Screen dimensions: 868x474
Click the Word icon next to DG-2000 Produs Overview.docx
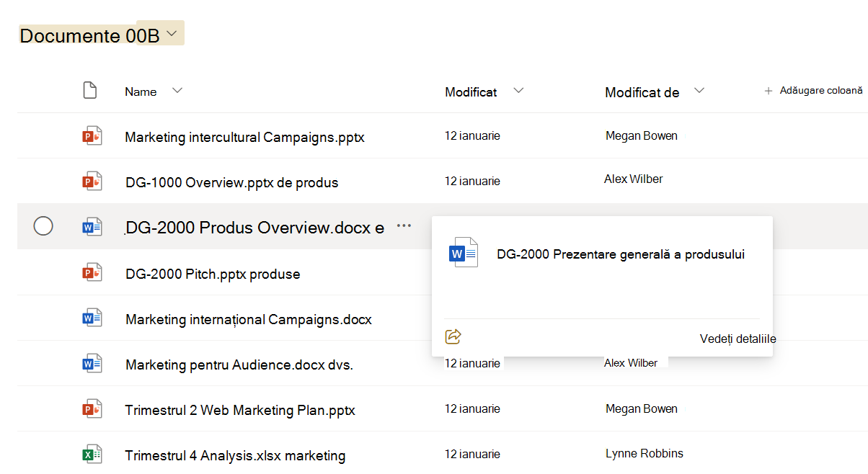click(92, 227)
